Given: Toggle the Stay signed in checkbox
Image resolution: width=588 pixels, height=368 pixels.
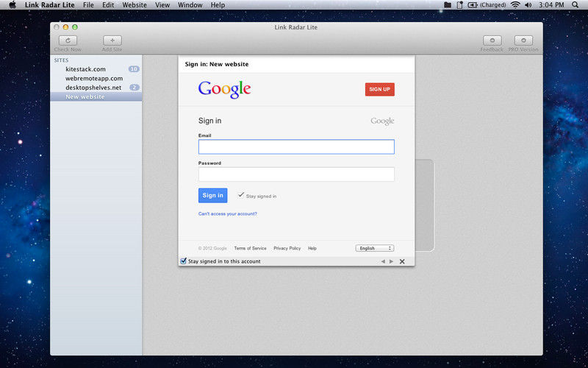Looking at the screenshot, I should [241, 195].
